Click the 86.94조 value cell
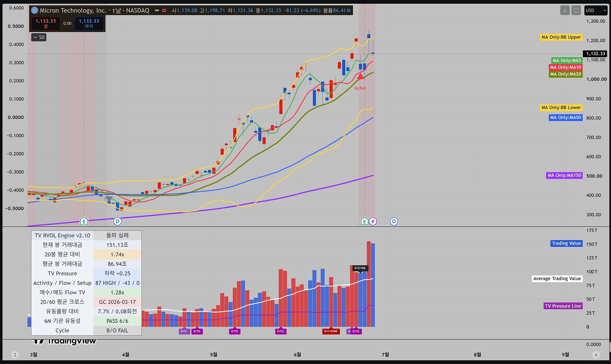Image resolution: width=611 pixels, height=364 pixels. pos(117,264)
